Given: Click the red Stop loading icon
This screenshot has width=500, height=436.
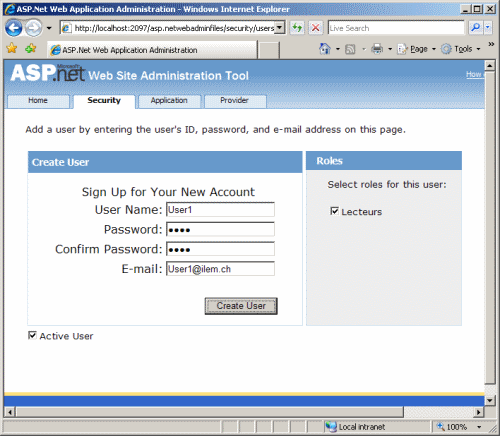Looking at the screenshot, I should click(315, 28).
